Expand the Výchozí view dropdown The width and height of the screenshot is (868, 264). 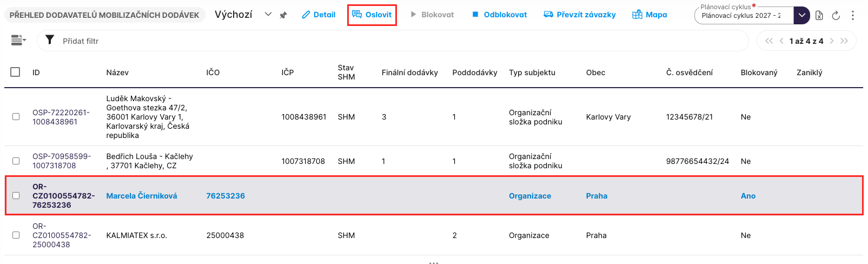[x=268, y=15]
